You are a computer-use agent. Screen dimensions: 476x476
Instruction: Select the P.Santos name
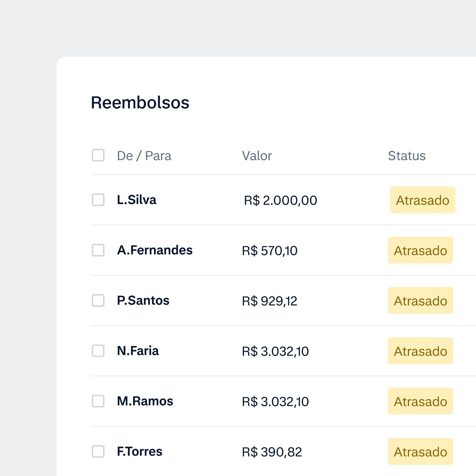point(143,300)
